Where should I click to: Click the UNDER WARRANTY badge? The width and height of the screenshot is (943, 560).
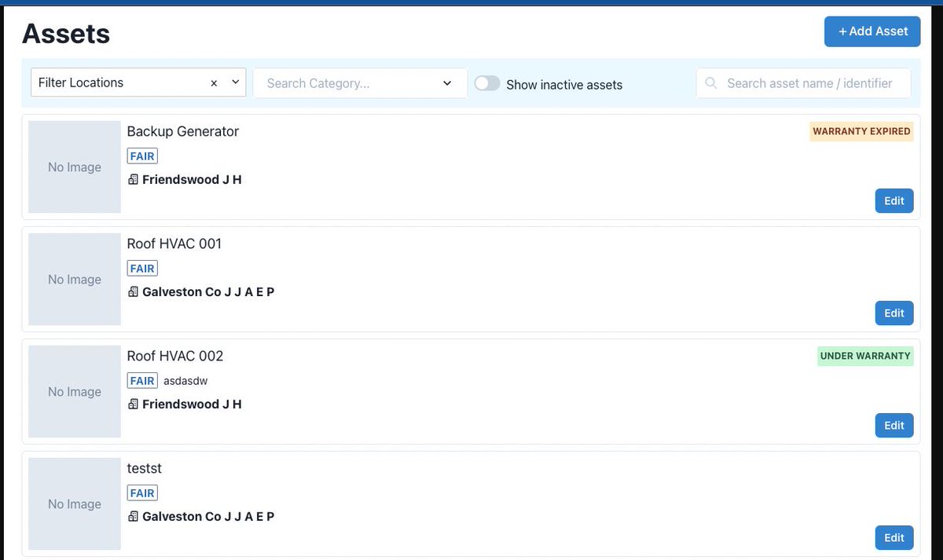[x=865, y=356]
